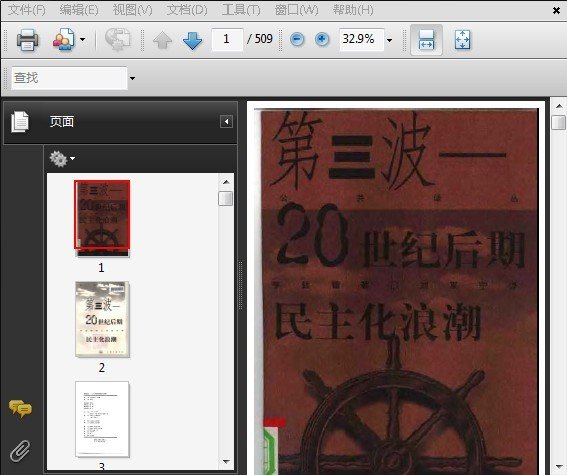Image resolution: width=567 pixels, height=475 pixels.
Task: Open the collaborate/share icon
Action: tap(64, 39)
